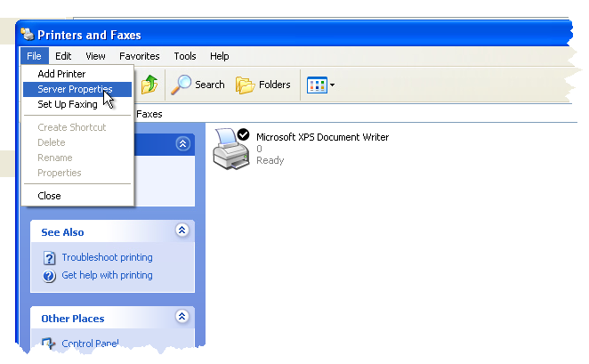Open the Troubleshoot printing link
589x364 pixels.
(x=107, y=257)
